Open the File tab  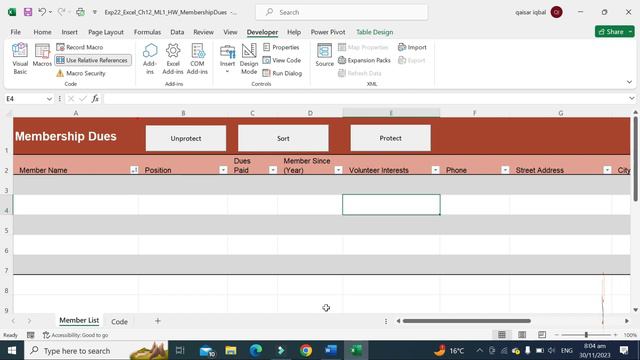click(x=16, y=32)
